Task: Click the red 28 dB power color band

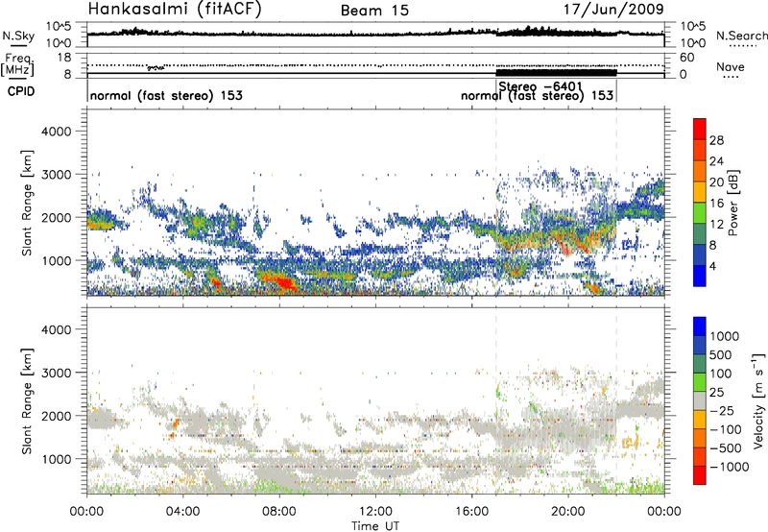Action: 700,130
